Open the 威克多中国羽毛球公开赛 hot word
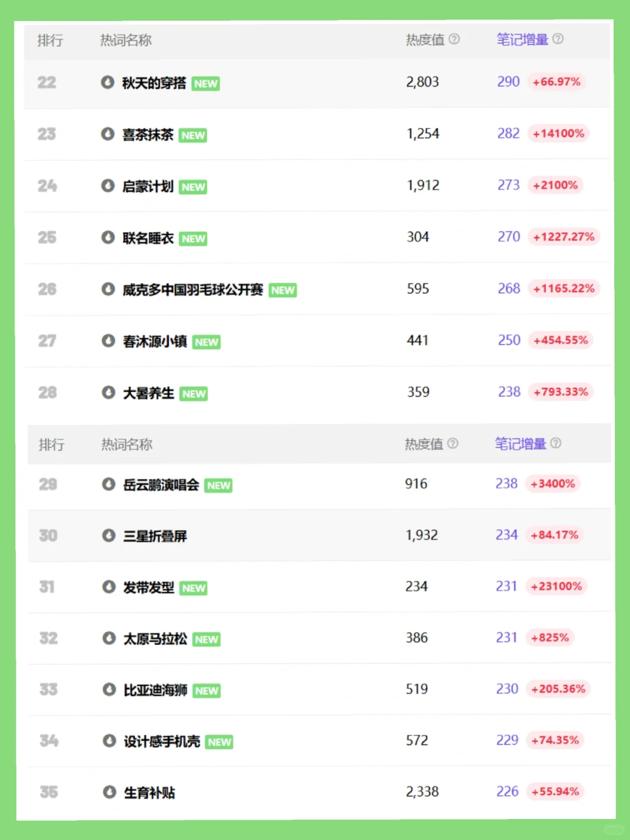 click(192, 290)
